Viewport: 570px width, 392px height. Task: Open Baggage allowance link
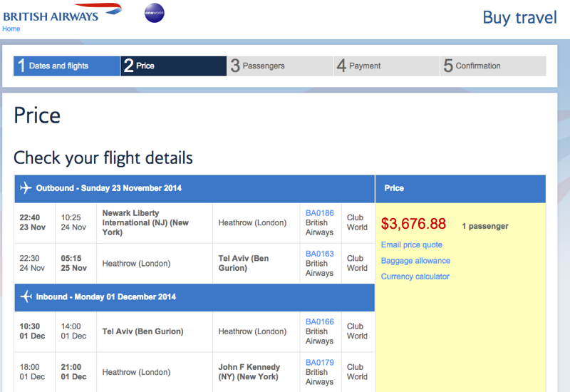(415, 261)
